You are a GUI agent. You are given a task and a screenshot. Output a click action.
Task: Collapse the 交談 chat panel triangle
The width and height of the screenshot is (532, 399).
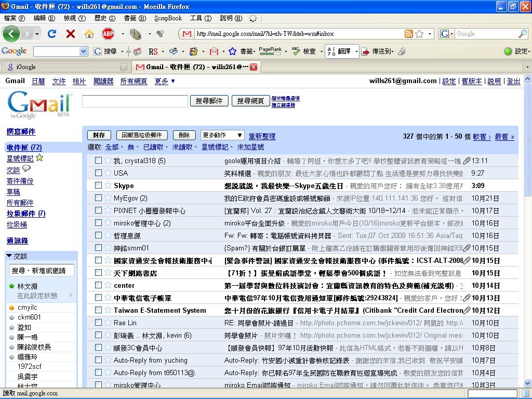(9, 256)
